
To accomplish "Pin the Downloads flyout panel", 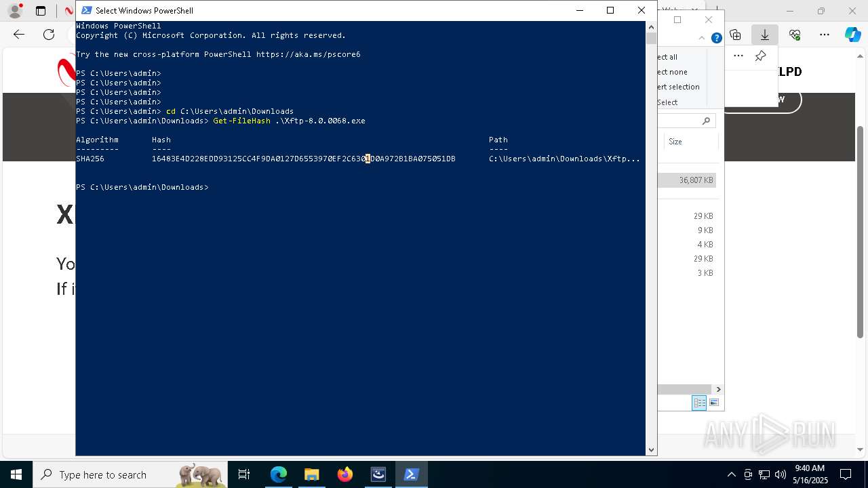I will 760,56.
